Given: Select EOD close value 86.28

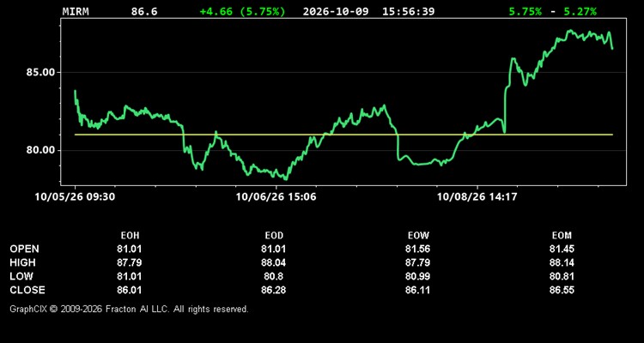Looking at the screenshot, I should click(x=274, y=290).
